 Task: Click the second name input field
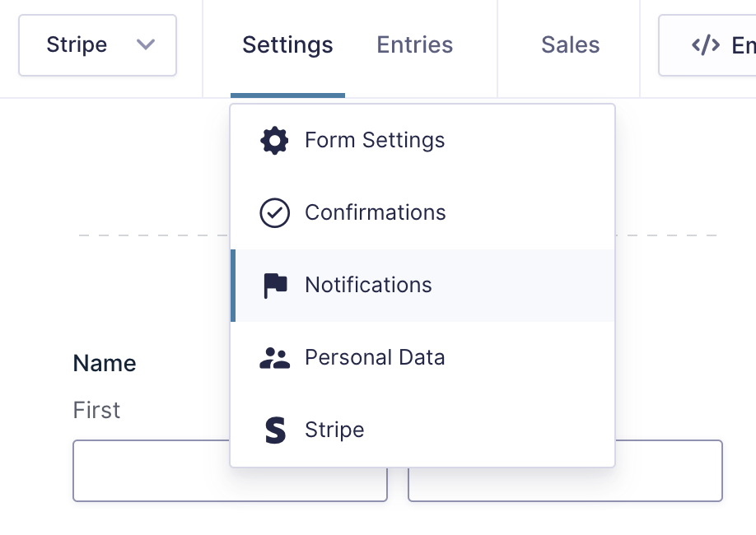pyautogui.click(x=565, y=471)
